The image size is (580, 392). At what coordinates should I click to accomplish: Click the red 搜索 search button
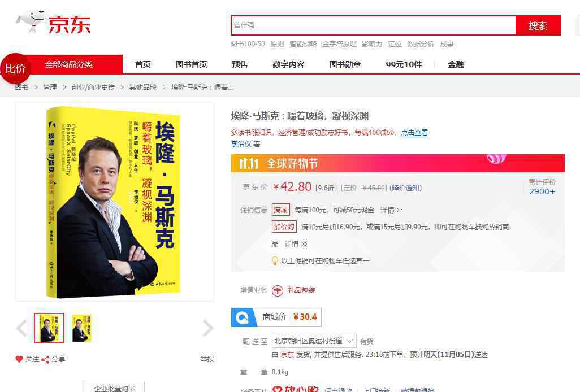click(538, 25)
